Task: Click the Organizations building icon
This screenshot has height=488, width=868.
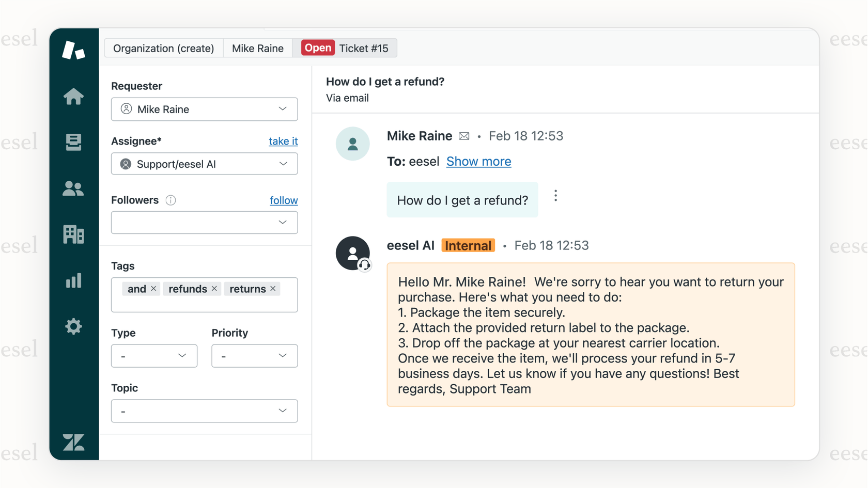Action: point(73,234)
